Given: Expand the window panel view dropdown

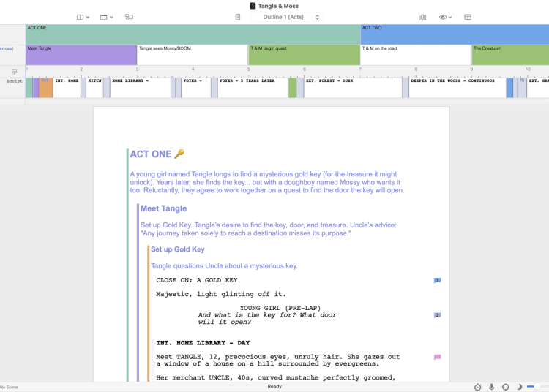Looking at the screenshot, I should point(105,17).
